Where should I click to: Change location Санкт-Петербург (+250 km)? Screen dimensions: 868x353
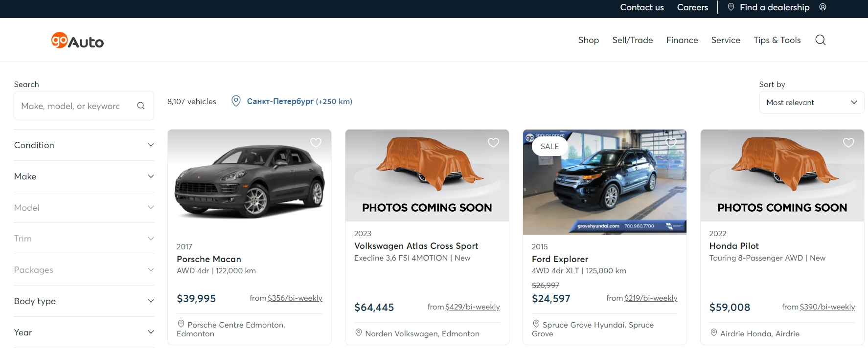tap(299, 101)
